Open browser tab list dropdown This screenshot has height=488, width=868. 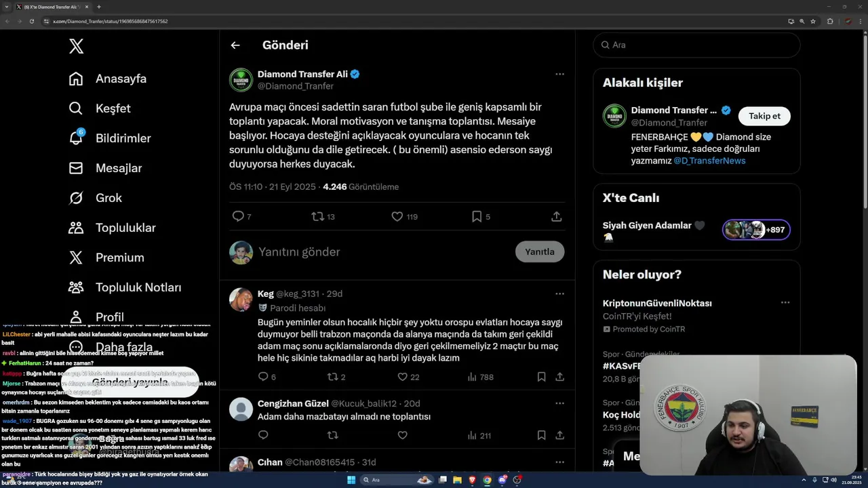click(x=6, y=7)
